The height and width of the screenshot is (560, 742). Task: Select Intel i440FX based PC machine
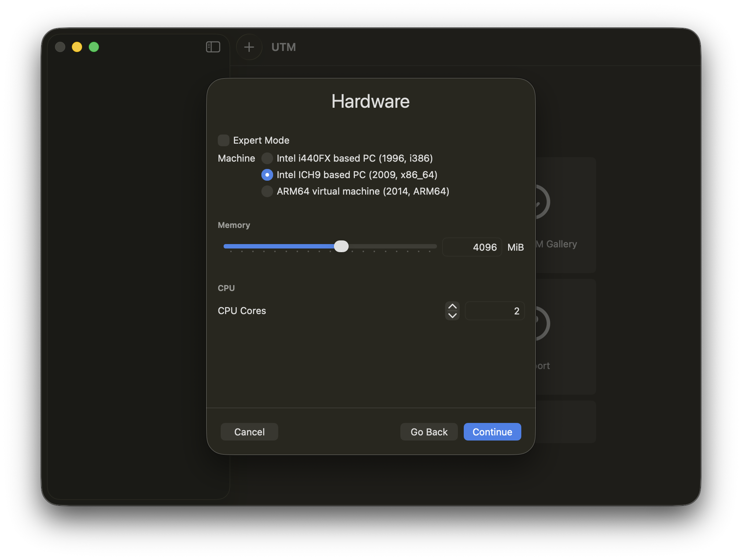(267, 158)
